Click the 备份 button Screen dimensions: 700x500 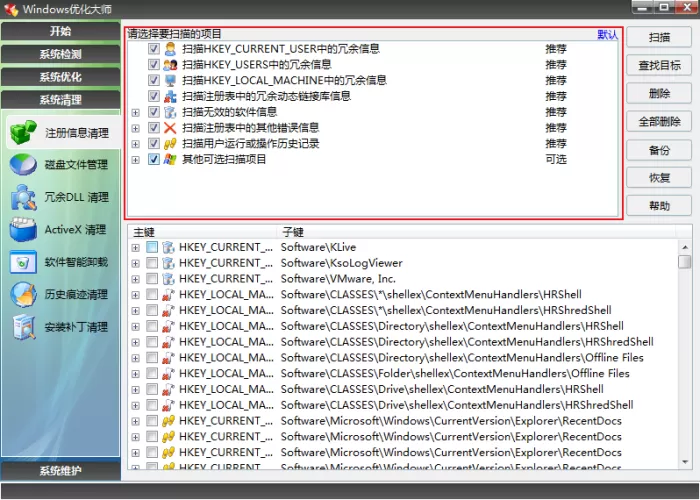click(659, 150)
